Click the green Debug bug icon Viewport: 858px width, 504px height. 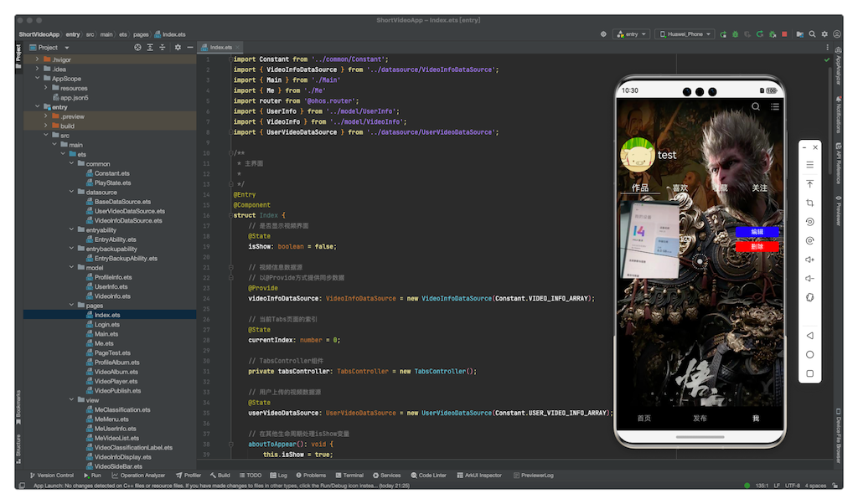point(735,33)
